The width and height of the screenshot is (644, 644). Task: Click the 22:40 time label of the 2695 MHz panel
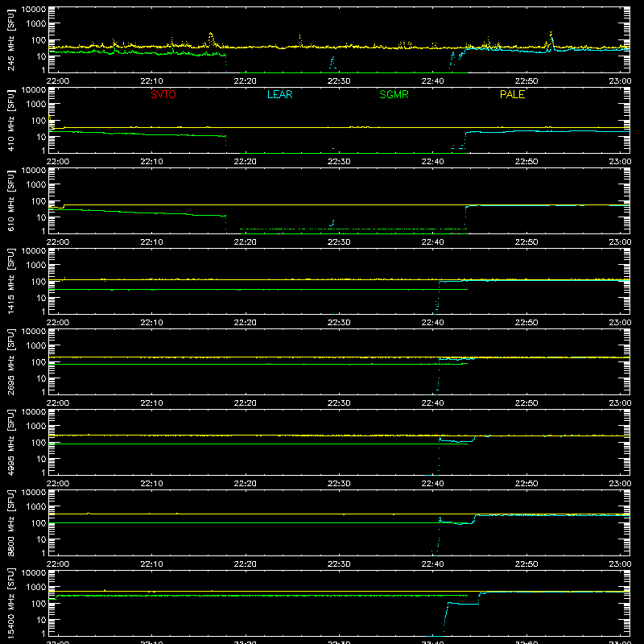(x=432, y=403)
